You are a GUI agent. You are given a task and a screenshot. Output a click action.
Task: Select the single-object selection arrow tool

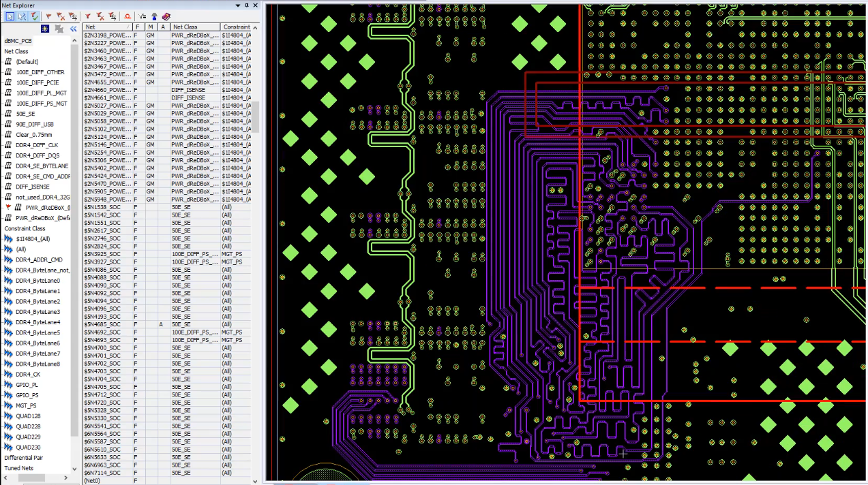click(10, 16)
